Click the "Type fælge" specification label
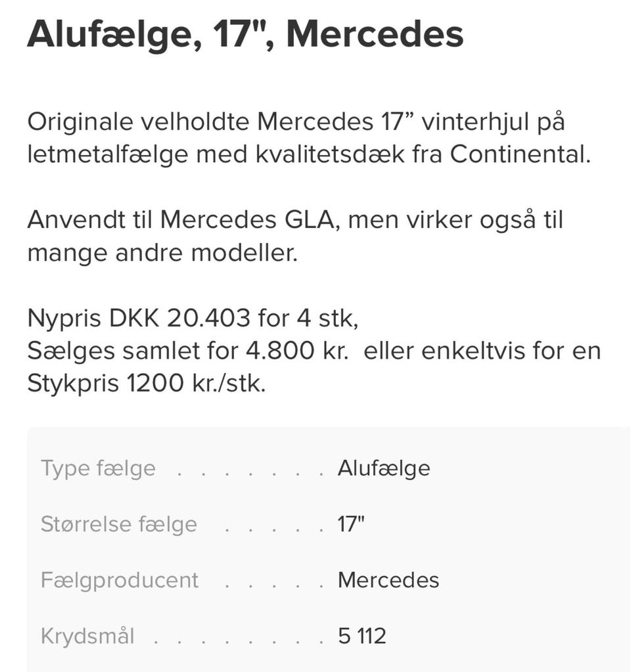The image size is (631, 672). [x=98, y=468]
